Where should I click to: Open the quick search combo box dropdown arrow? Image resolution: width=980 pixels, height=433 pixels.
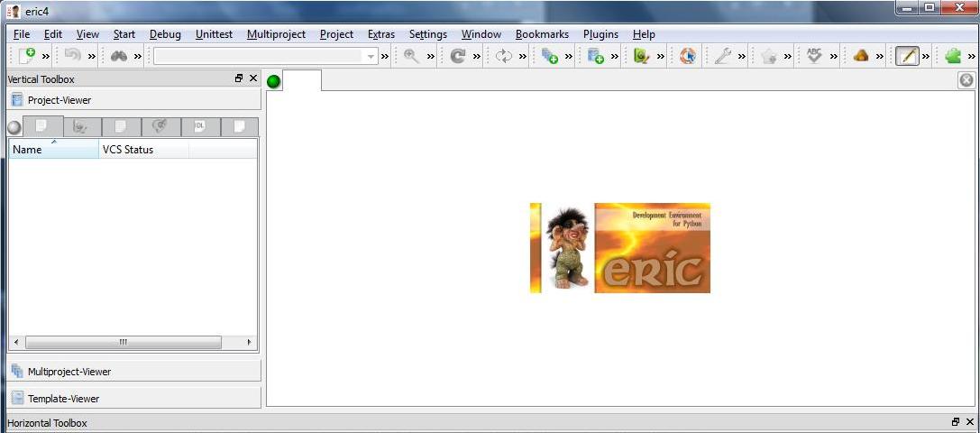(371, 56)
